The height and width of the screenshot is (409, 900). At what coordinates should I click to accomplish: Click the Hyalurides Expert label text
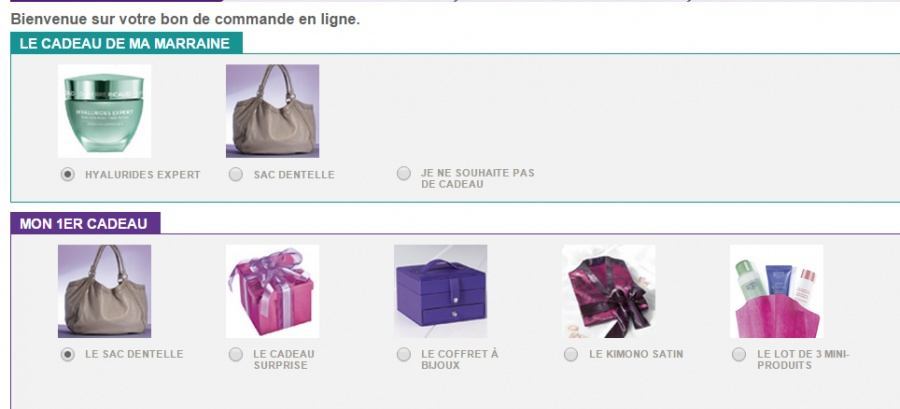(142, 174)
